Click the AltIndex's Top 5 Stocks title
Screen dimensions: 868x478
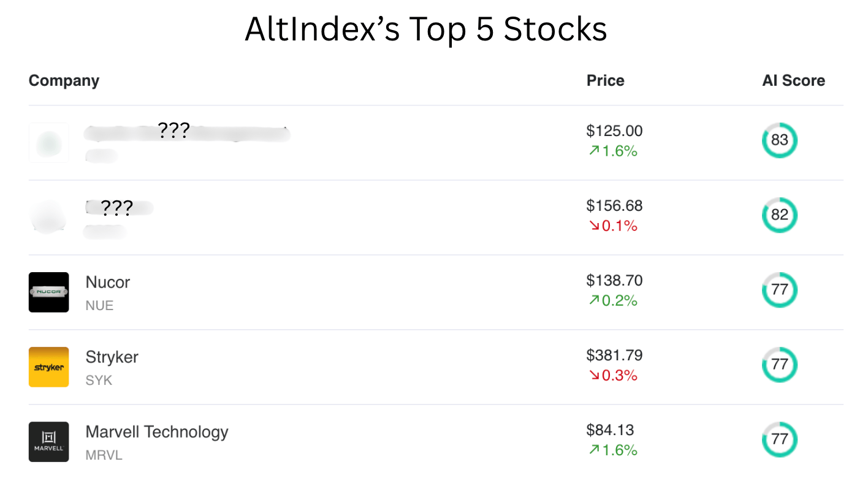click(x=425, y=29)
